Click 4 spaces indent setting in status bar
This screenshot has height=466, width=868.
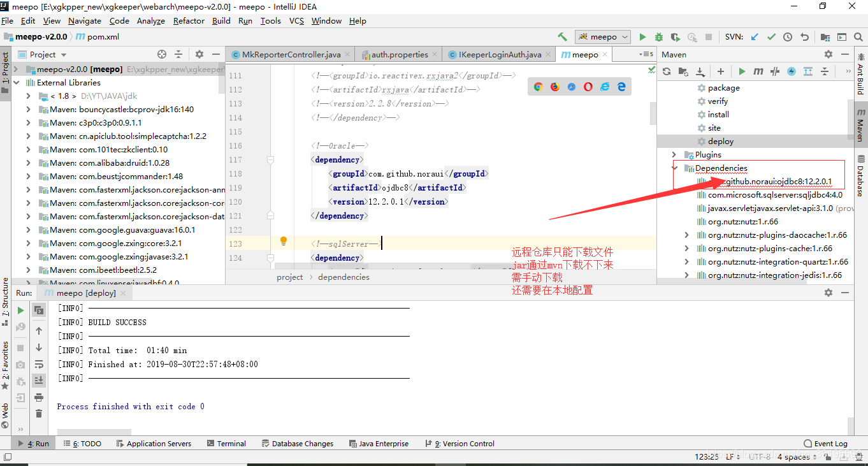798,457
